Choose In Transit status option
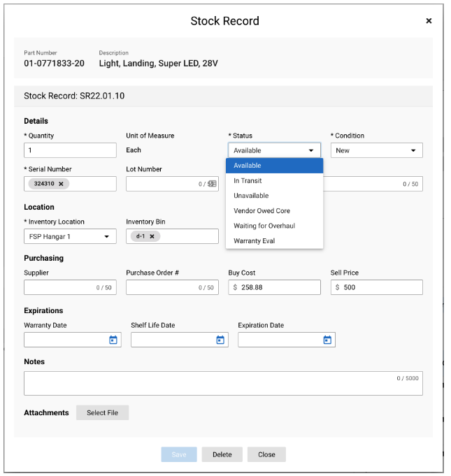The image size is (451, 476). (x=274, y=180)
